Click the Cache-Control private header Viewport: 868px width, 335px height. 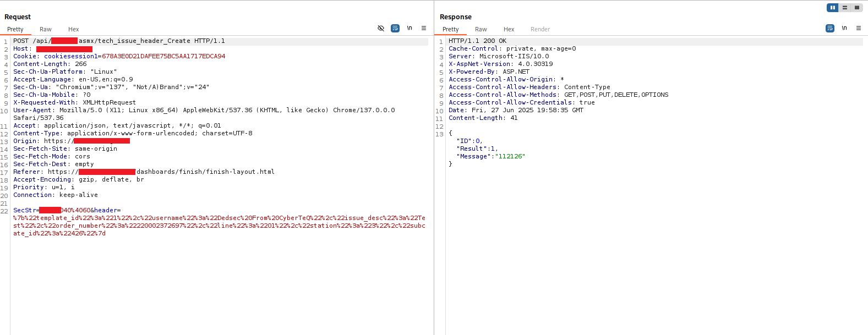point(512,48)
